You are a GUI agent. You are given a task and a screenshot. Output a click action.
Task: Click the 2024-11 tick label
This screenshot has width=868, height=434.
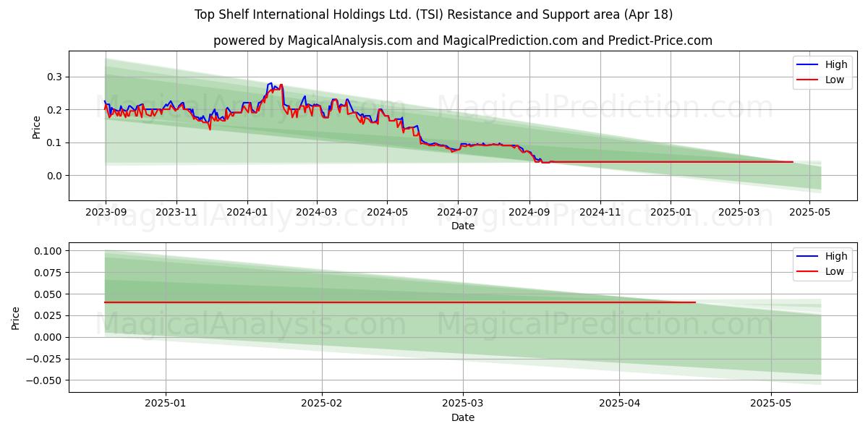600,212
